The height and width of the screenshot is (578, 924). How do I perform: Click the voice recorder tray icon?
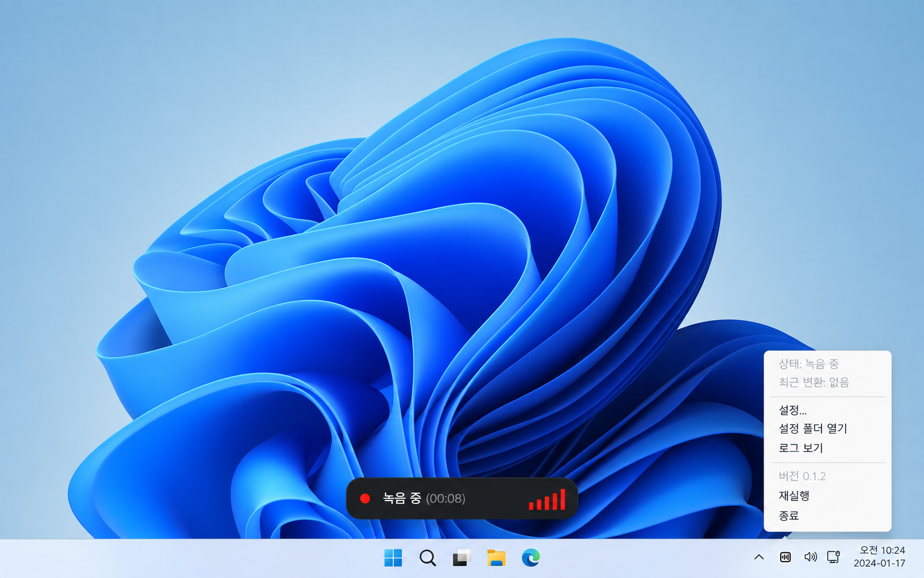(x=785, y=558)
